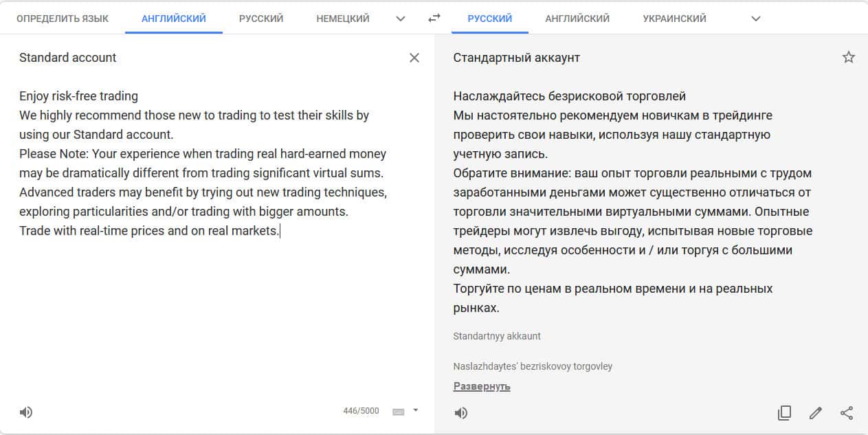Image resolution: width=868 pixels, height=435 pixels.
Task: Listen to the Russian translation
Action: point(461,413)
